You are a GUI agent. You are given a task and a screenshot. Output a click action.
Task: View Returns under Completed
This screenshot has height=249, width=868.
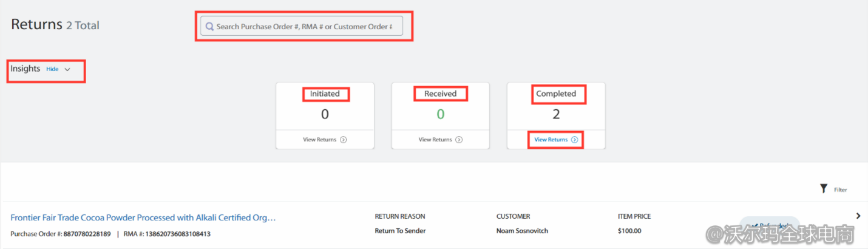(556, 140)
